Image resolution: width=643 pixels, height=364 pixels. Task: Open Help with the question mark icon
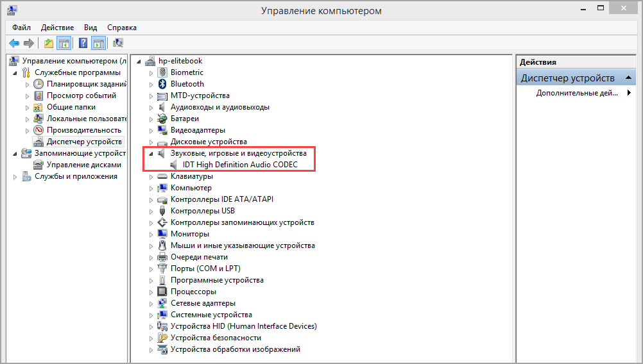click(x=83, y=43)
